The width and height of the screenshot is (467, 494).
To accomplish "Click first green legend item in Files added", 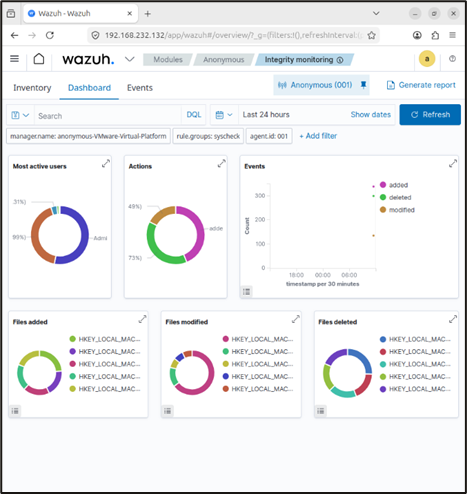I will [105, 339].
